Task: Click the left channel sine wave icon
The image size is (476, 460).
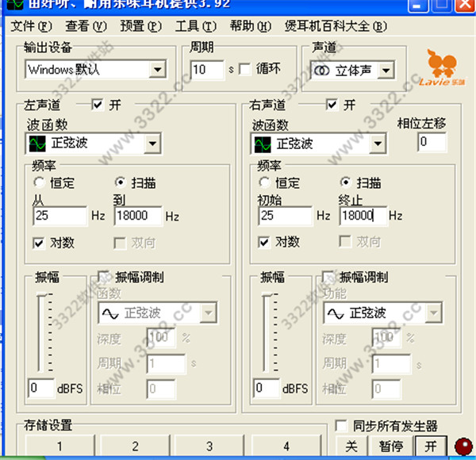Action: [37, 144]
